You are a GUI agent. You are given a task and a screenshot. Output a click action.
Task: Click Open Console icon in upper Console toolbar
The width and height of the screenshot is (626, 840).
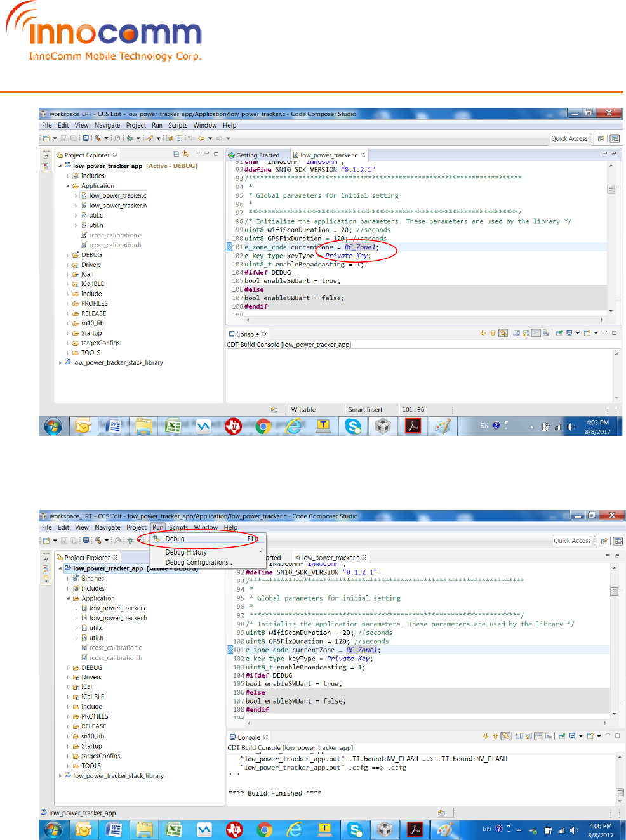pyautogui.click(x=587, y=333)
